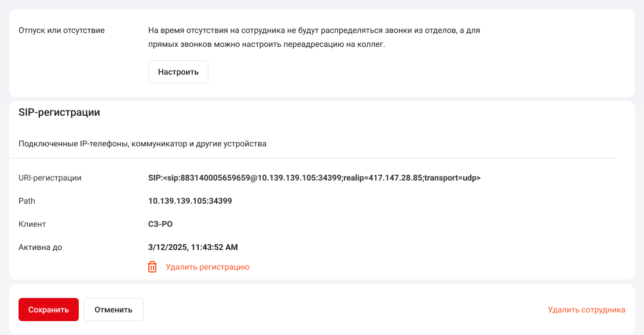The height and width of the screenshot is (335, 644).
Task: Click the Path field label
Action: (27, 201)
